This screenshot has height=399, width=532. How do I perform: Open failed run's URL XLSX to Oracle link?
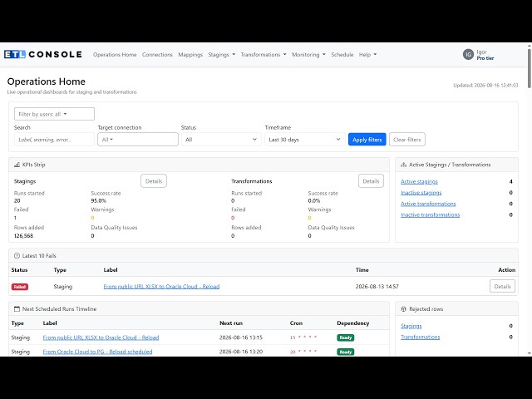pos(161,286)
